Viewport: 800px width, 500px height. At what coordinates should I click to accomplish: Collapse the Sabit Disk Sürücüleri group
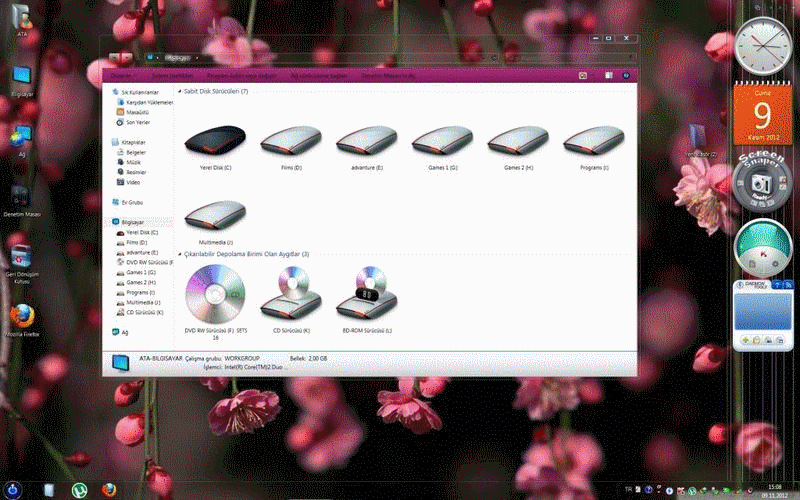[x=180, y=91]
